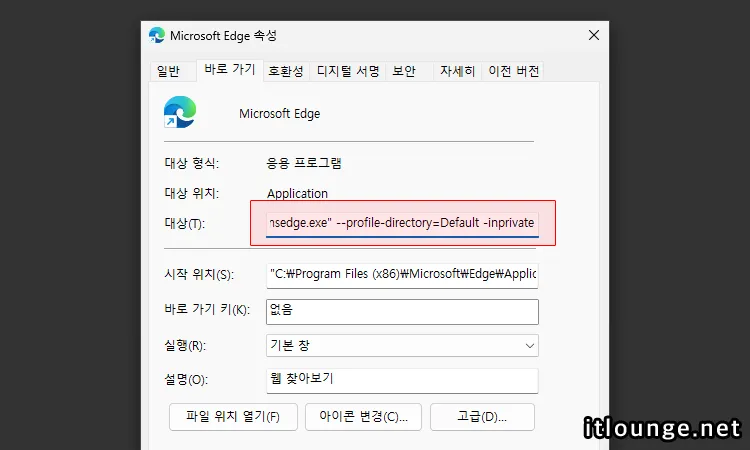Click the 응용 프로그램 target type value
This screenshot has height=450, width=750.
click(x=304, y=163)
